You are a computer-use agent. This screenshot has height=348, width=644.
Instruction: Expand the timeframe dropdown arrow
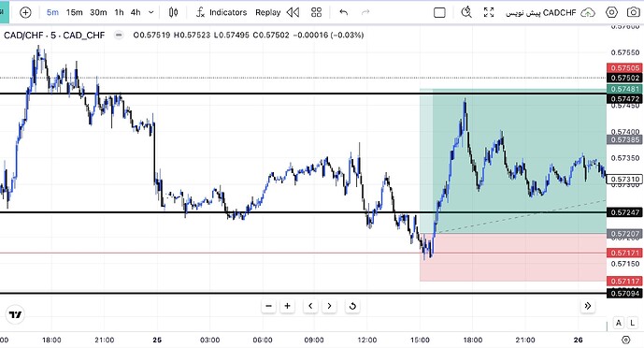151,12
